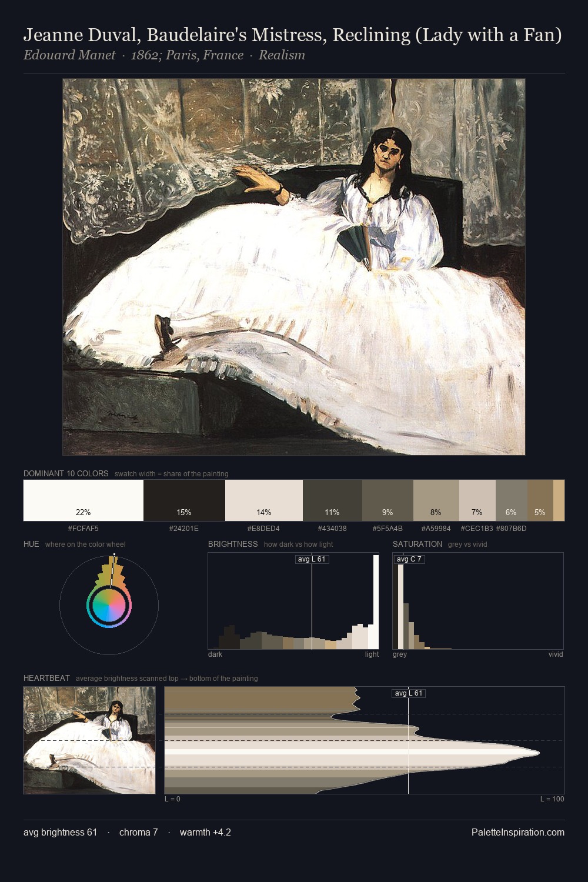Click the hex code text '#A59984'
588x882 pixels.
tap(436, 529)
